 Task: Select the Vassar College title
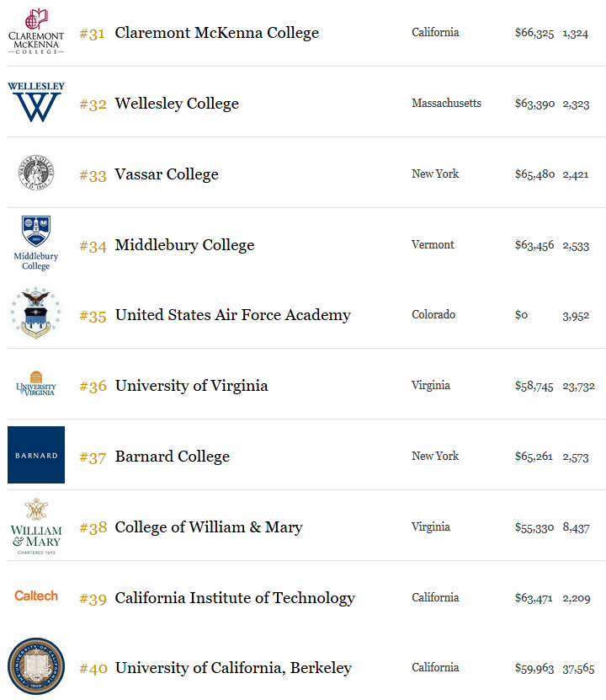point(167,174)
